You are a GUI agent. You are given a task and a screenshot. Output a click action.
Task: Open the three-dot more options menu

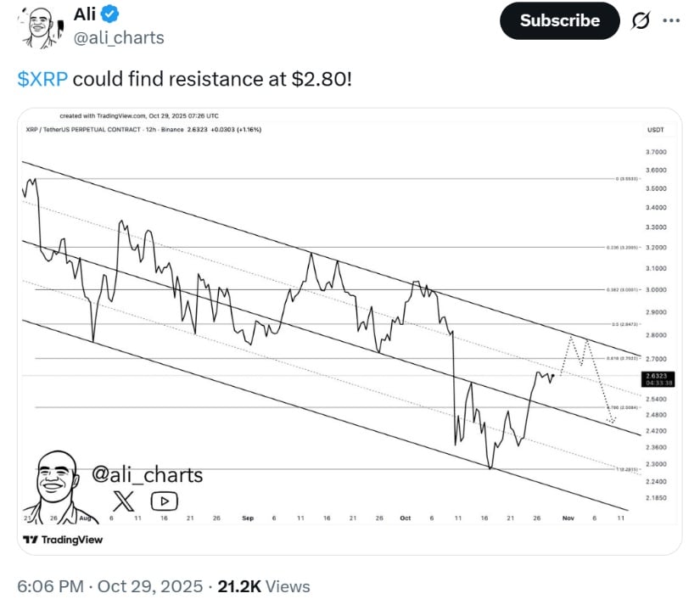[670, 20]
